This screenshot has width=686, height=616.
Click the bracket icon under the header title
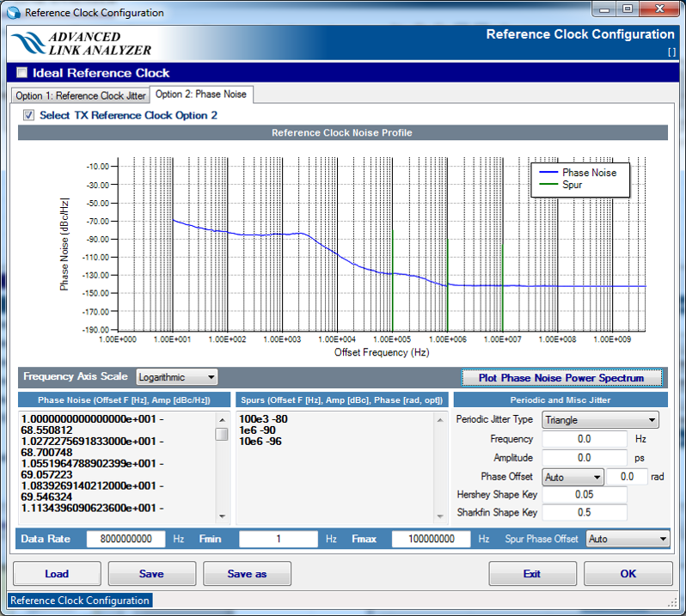pyautogui.click(x=671, y=52)
